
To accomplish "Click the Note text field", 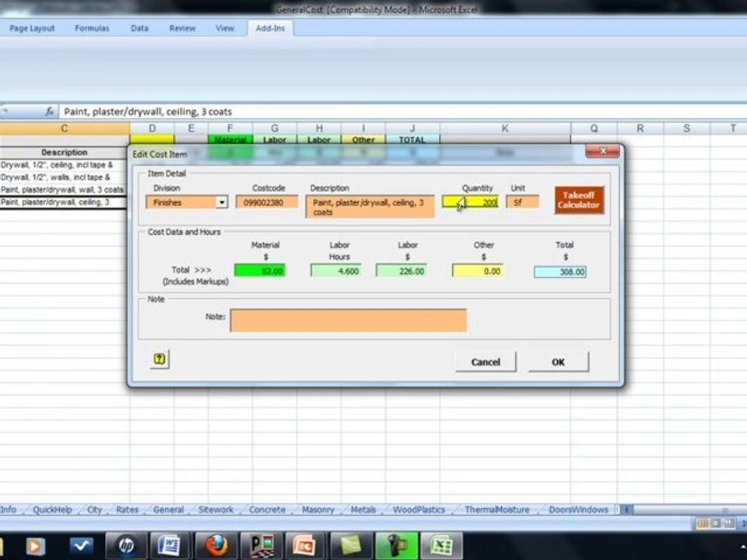I will click(348, 320).
